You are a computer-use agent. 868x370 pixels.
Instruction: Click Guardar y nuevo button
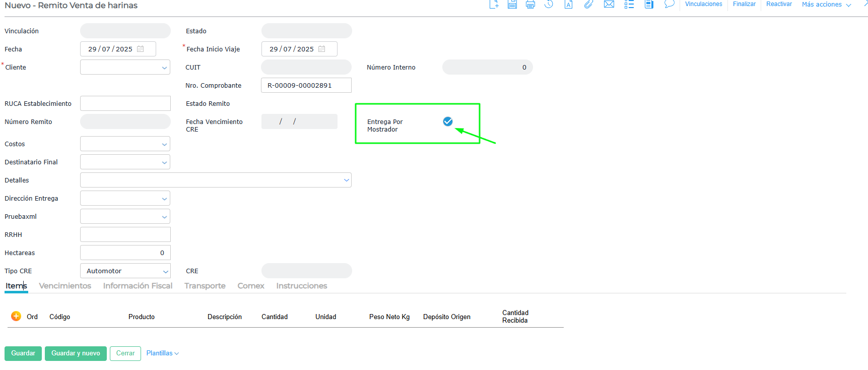[76, 353]
